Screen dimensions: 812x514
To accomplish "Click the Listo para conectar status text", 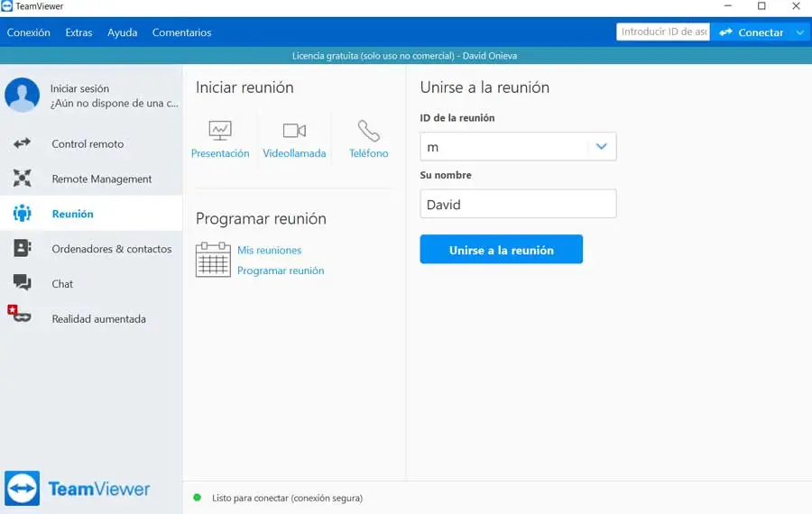I will 288,498.
